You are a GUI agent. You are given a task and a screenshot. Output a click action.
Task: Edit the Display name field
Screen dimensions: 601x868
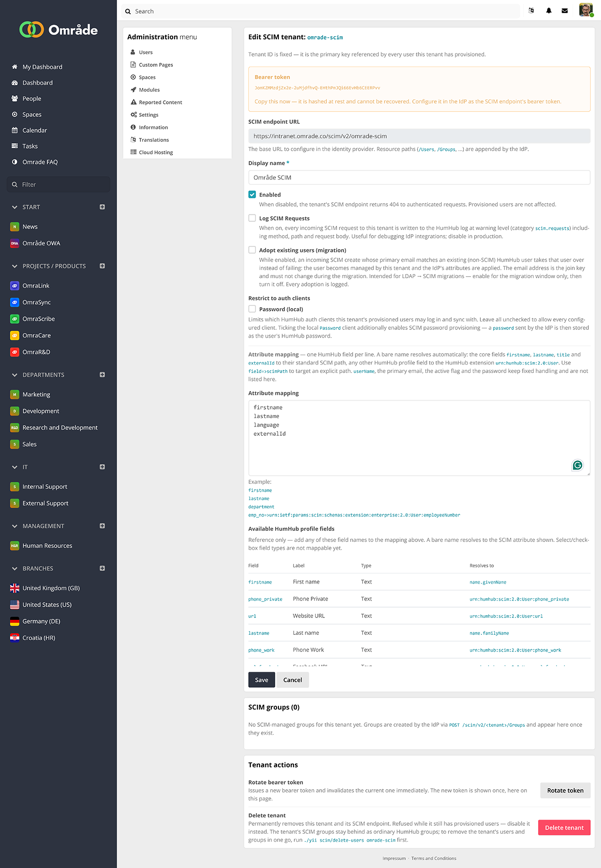tap(419, 177)
